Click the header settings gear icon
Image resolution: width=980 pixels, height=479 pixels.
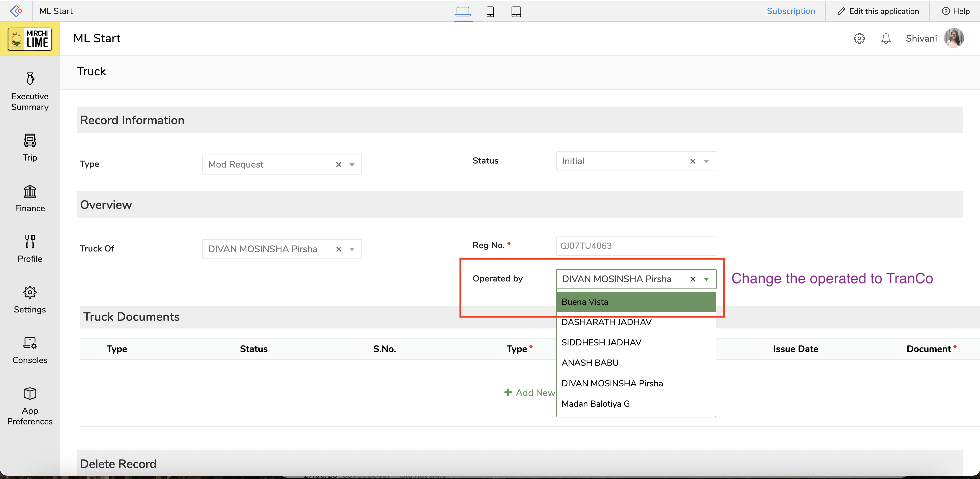click(x=859, y=38)
